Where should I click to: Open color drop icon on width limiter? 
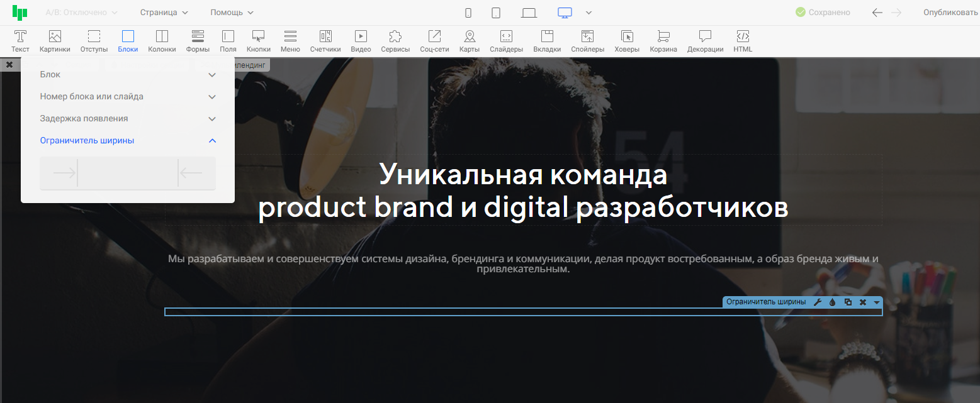[832, 302]
